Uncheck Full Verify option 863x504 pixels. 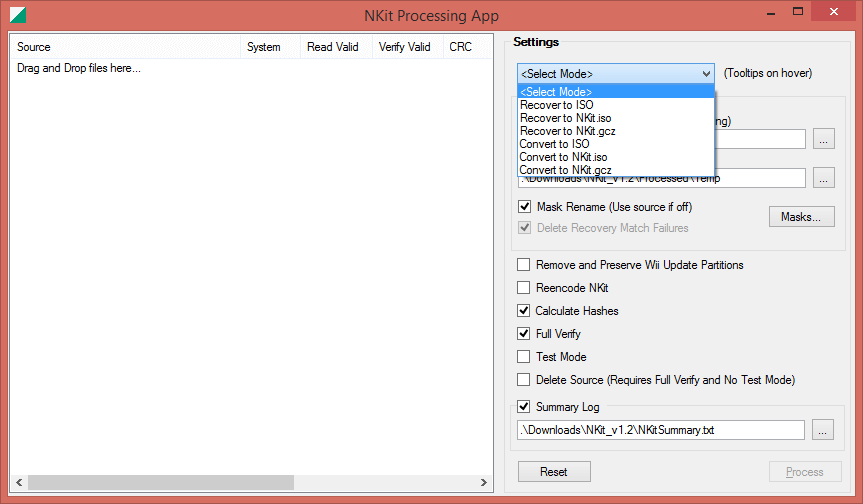pos(523,333)
